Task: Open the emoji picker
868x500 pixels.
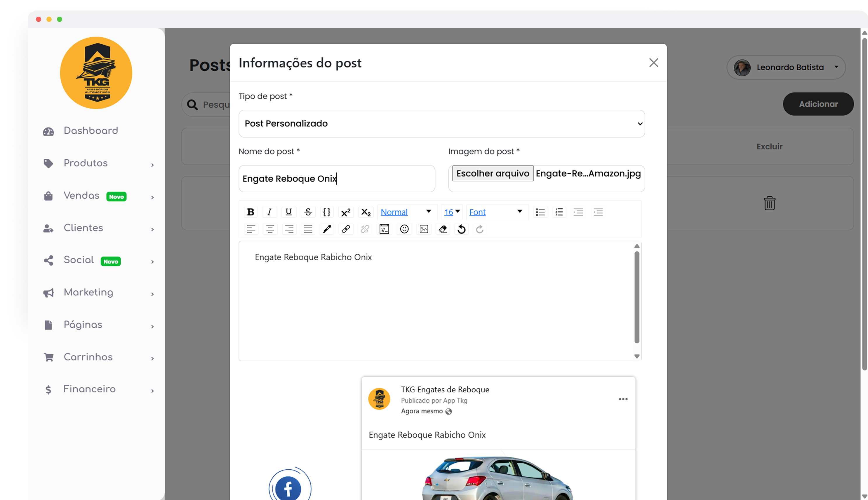Action: (404, 229)
